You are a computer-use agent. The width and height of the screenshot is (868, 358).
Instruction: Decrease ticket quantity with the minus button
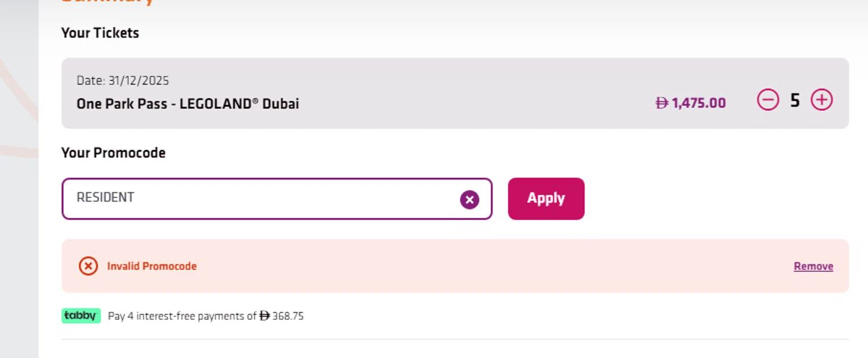(x=768, y=100)
